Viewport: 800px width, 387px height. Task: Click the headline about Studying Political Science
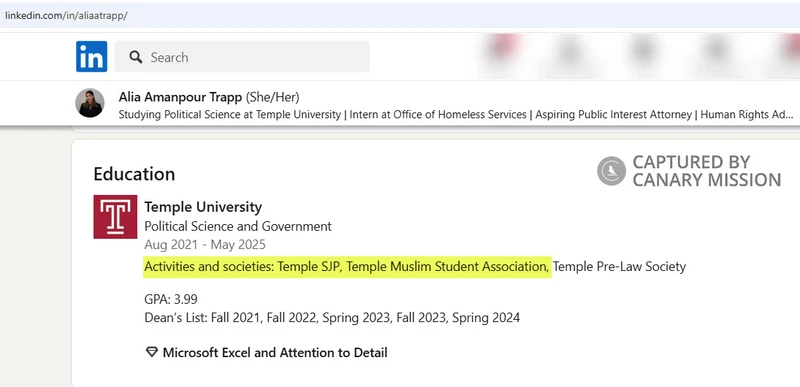click(x=456, y=115)
